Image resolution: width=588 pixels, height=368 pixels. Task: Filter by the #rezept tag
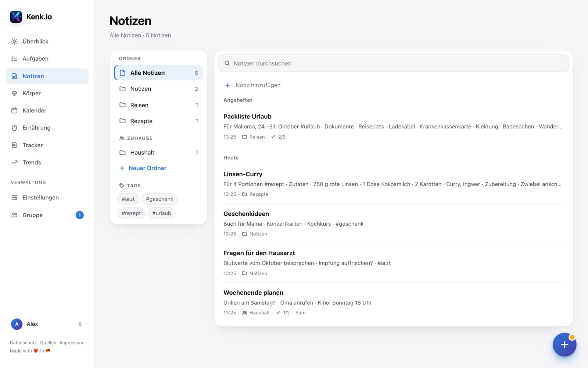tap(131, 213)
